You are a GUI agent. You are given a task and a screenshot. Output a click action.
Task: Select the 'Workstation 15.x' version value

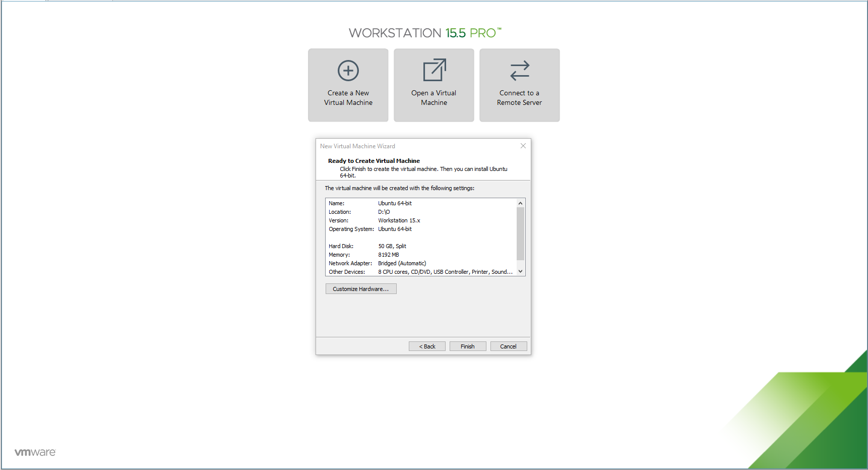coord(399,220)
